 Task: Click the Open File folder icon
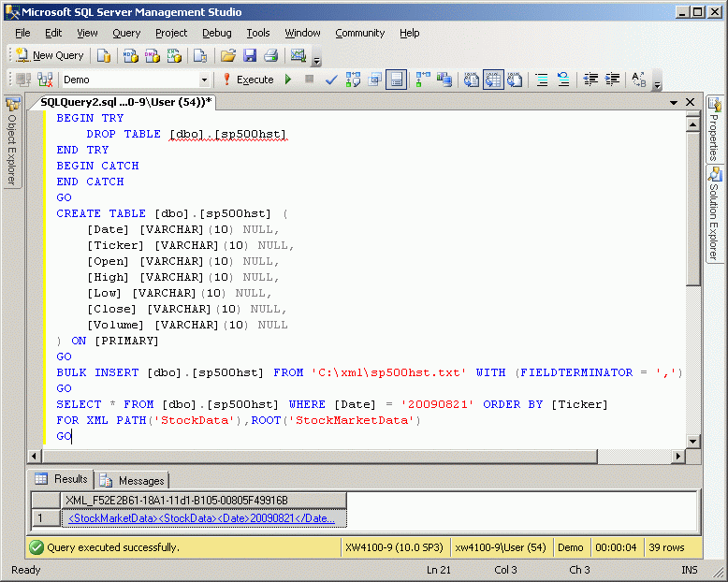pyautogui.click(x=227, y=55)
